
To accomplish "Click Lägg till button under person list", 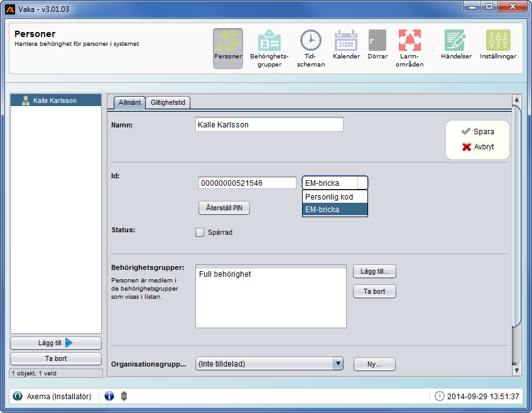I will click(x=56, y=343).
